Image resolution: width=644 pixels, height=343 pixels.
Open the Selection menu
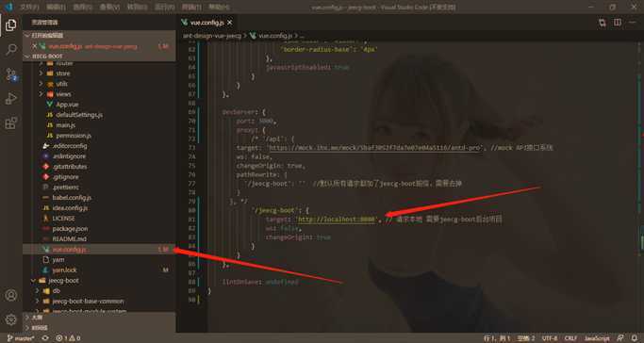(x=83, y=7)
